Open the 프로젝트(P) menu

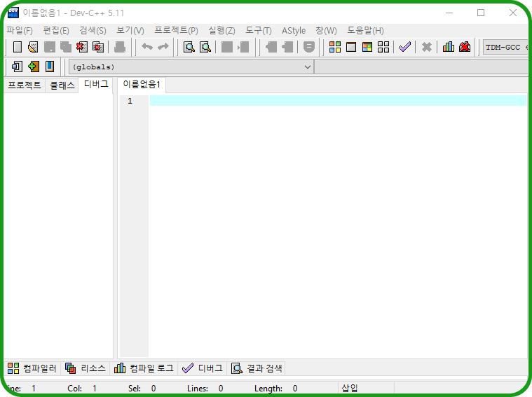click(176, 31)
